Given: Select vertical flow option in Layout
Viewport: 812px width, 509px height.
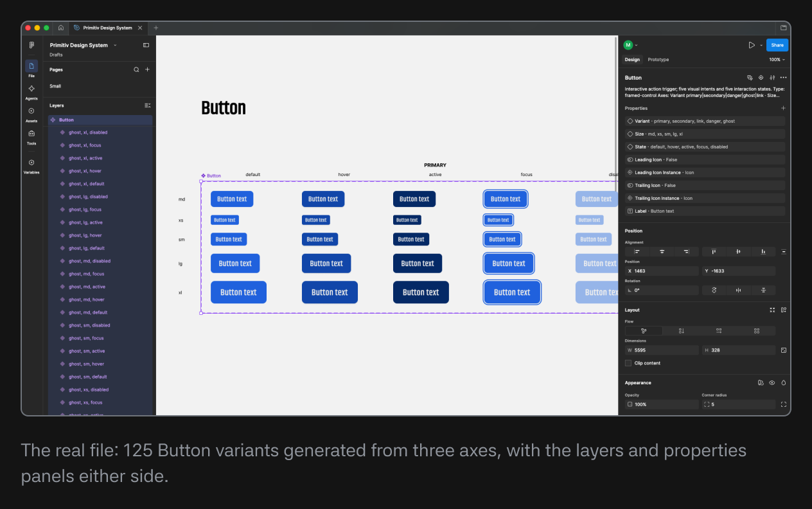Looking at the screenshot, I should pos(682,331).
